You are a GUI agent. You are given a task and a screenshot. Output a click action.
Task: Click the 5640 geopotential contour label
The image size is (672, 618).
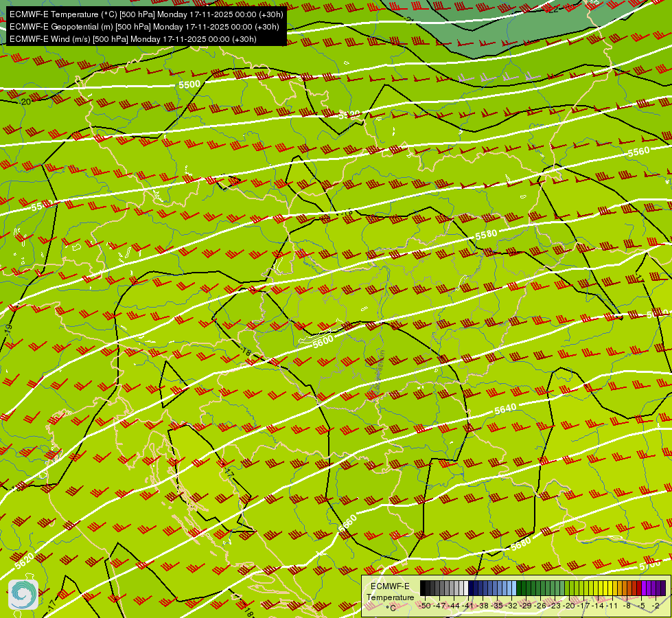click(505, 409)
